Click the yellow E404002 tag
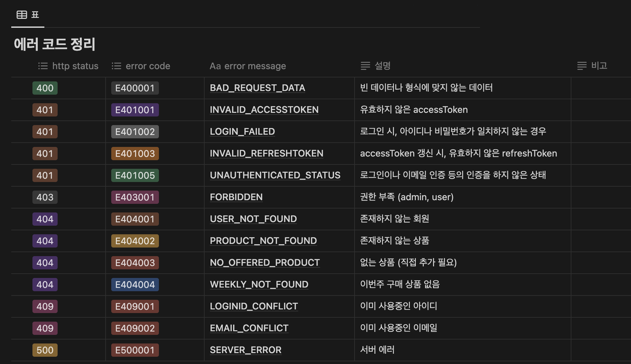The height and width of the screenshot is (364, 631). pos(135,241)
